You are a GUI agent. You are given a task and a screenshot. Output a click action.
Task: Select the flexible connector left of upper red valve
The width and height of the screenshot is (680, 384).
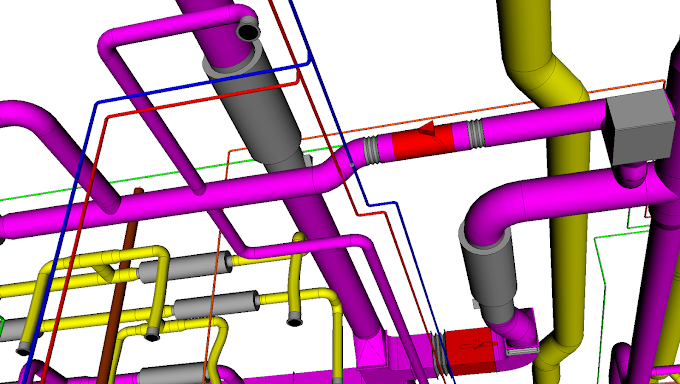pyautogui.click(x=371, y=150)
